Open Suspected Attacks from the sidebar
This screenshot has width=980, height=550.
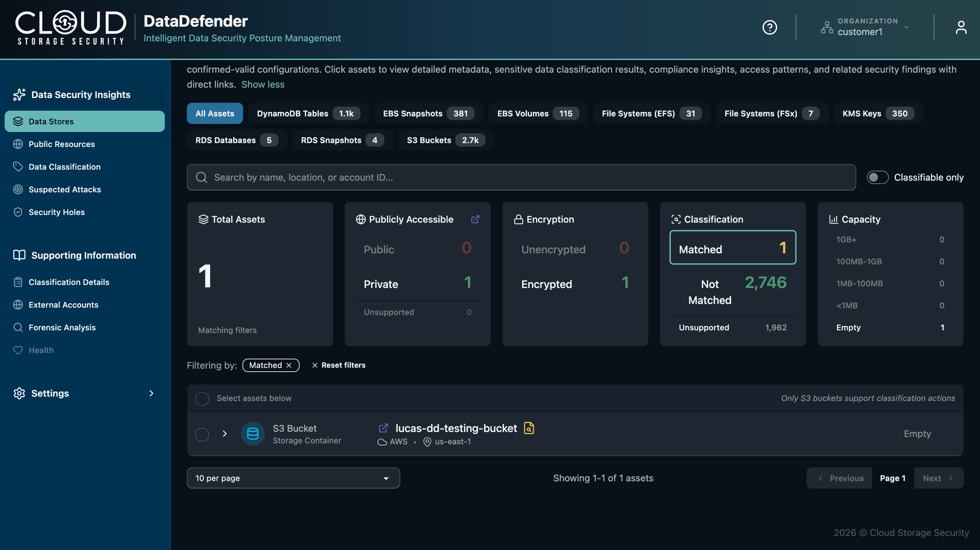pyautogui.click(x=65, y=190)
